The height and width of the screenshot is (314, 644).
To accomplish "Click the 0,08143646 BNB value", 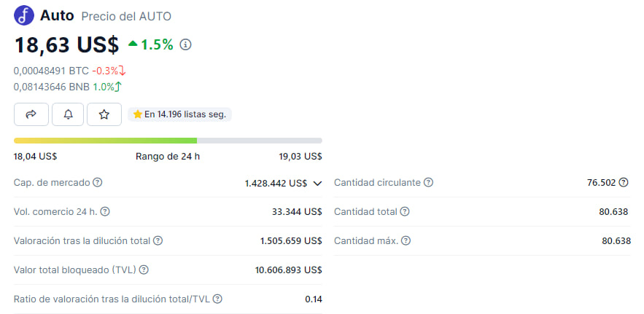I will [x=52, y=87].
